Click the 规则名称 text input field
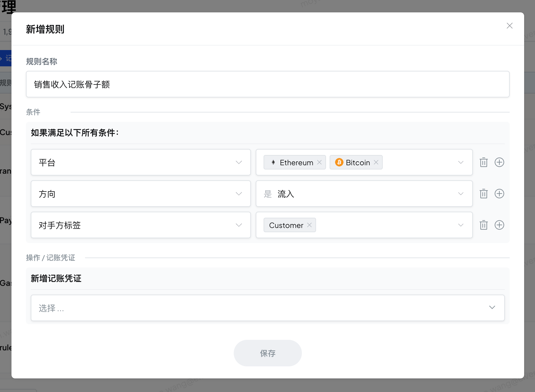Screen dimensions: 535x392 pyautogui.click(x=267, y=84)
